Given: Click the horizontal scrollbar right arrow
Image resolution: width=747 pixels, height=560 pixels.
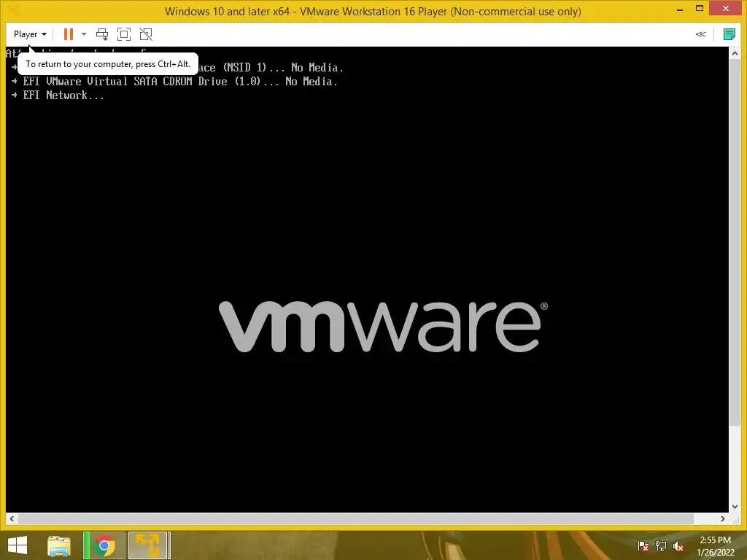Looking at the screenshot, I should tap(723, 518).
